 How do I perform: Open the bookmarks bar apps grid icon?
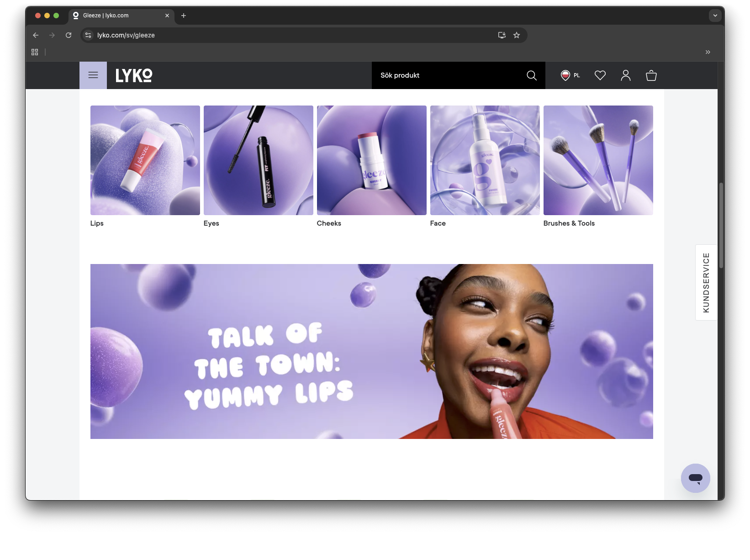click(x=35, y=52)
